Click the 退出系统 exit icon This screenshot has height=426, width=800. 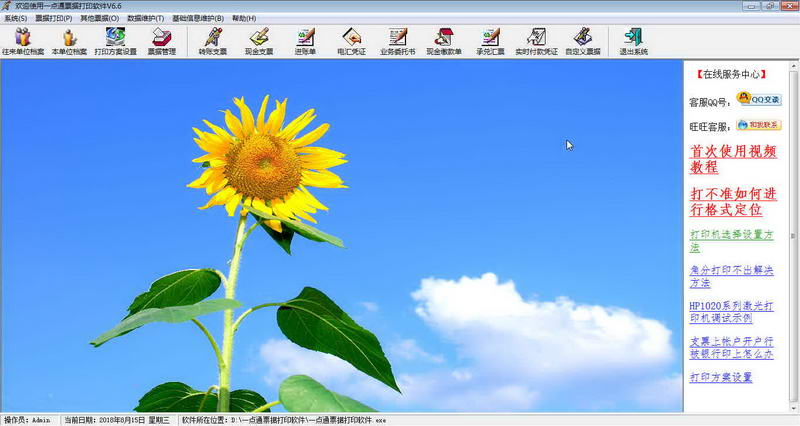pyautogui.click(x=634, y=41)
